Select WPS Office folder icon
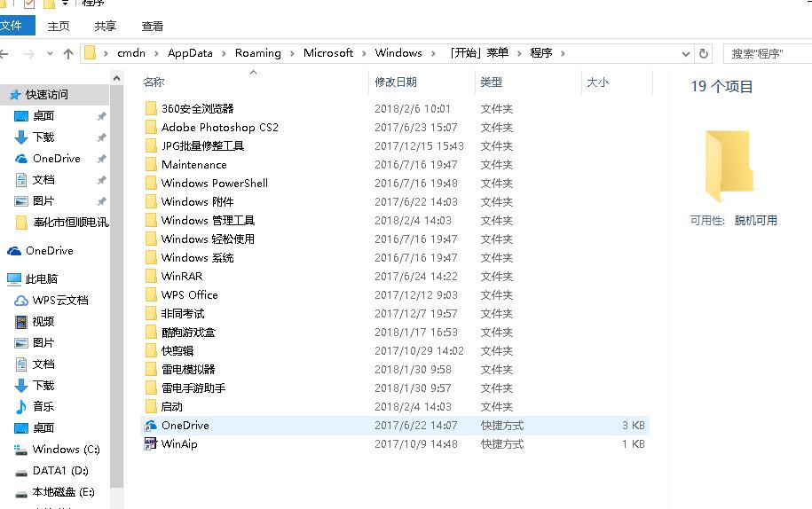Image resolution: width=812 pixels, height=509 pixels. tap(151, 294)
